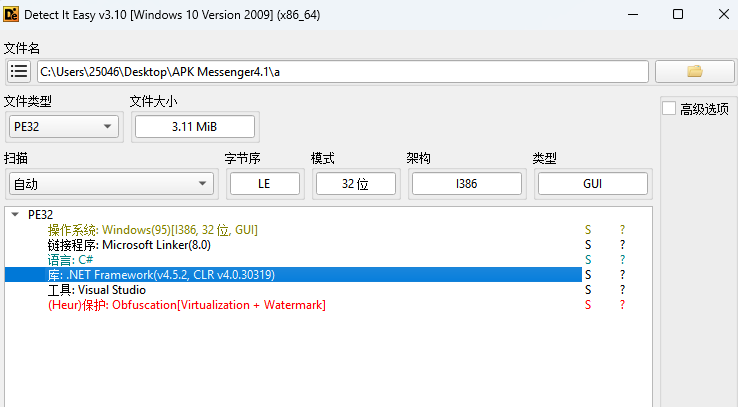Click ? in the Obfuscation row

tap(622, 305)
